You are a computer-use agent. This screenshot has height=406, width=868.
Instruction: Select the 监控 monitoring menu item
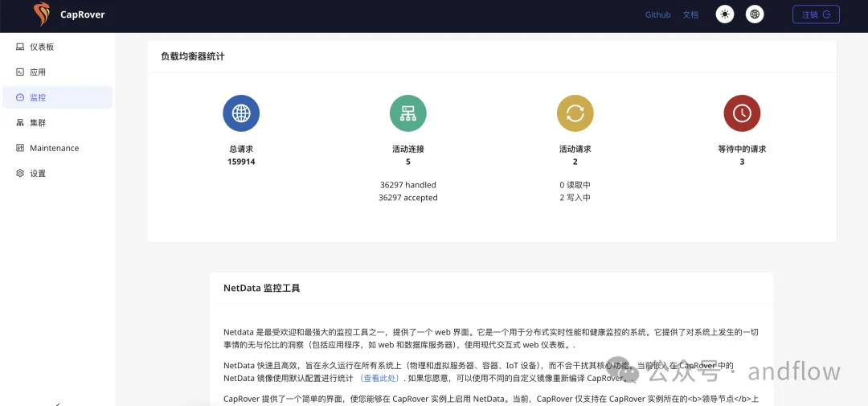point(38,97)
